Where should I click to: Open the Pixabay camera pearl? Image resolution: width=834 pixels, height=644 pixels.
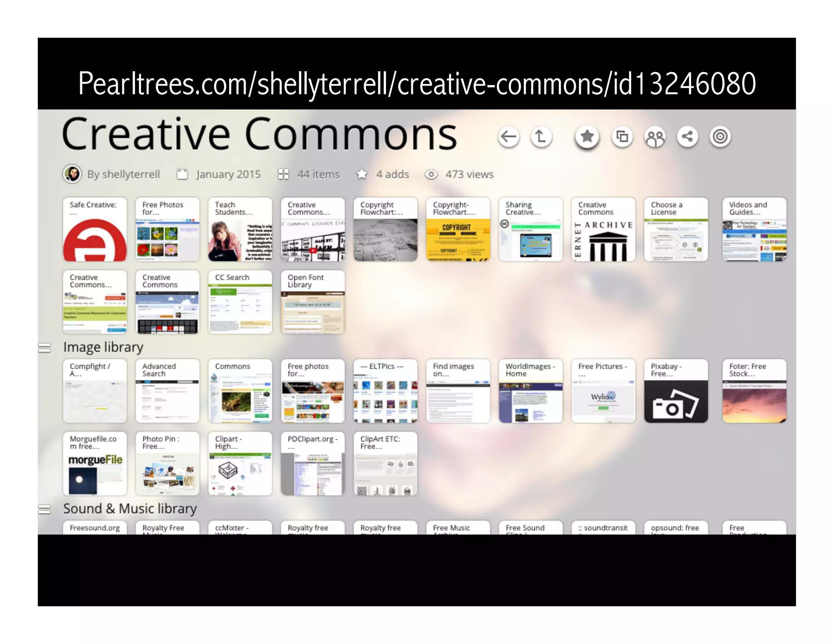[676, 391]
